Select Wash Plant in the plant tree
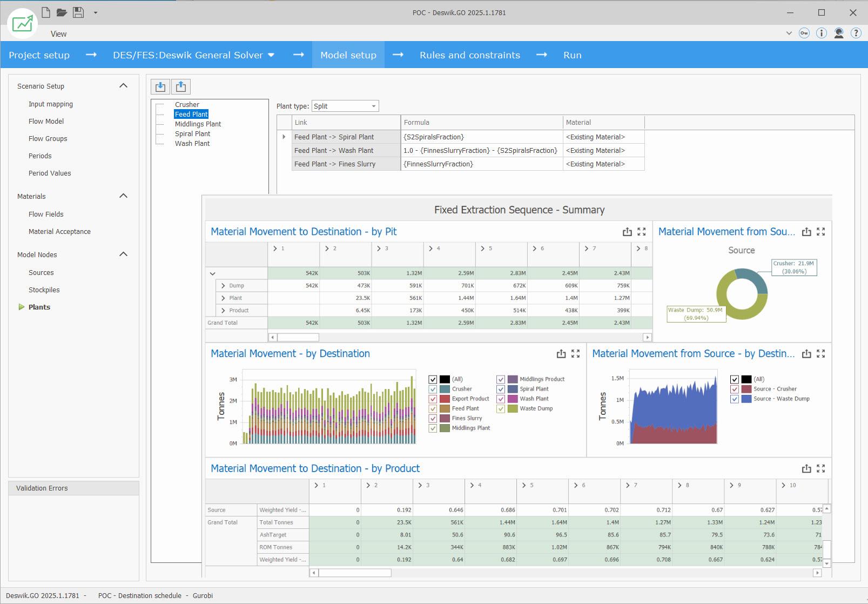 coord(192,144)
